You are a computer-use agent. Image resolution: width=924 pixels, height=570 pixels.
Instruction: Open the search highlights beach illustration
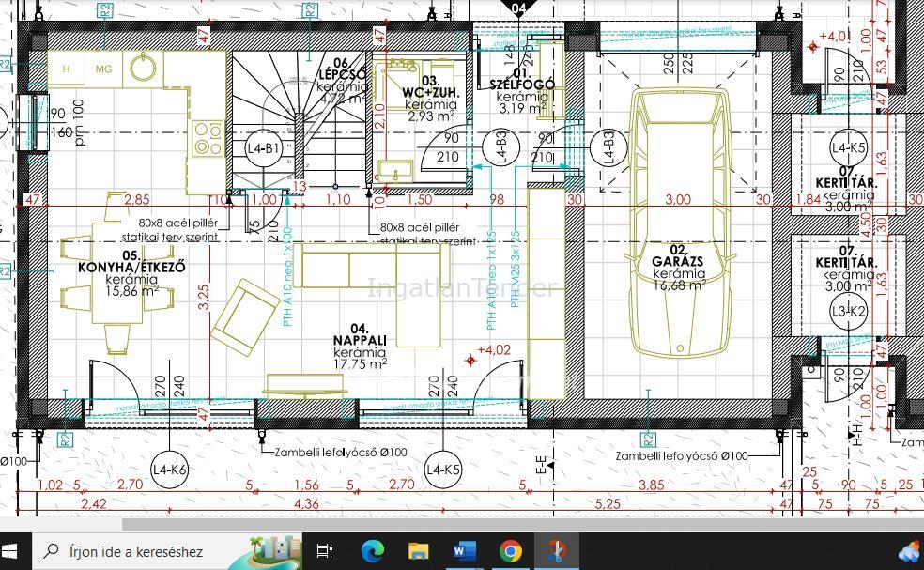274,549
